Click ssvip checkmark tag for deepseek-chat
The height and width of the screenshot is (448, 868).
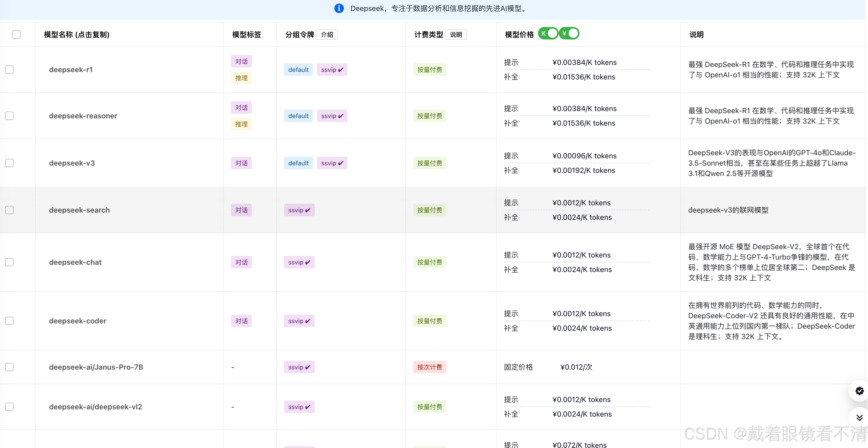click(299, 262)
